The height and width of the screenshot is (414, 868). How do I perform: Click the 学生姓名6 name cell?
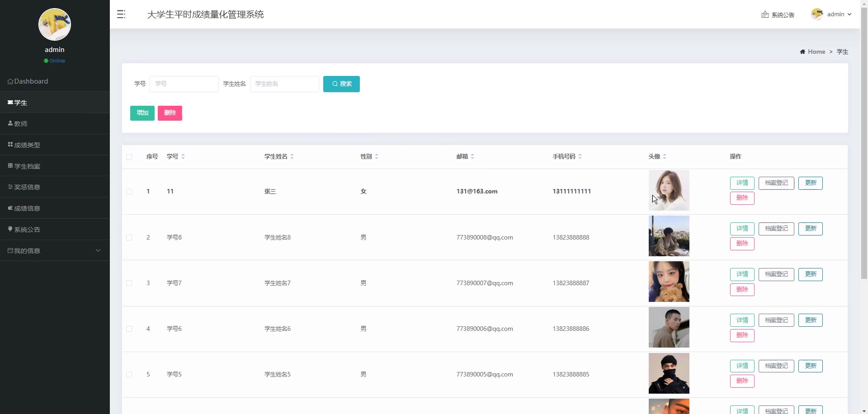278,329
